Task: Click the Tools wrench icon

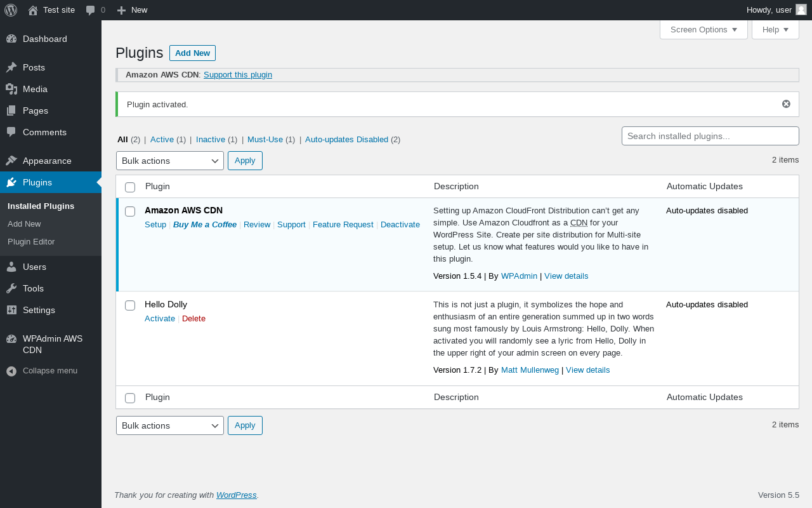Action: (11, 288)
